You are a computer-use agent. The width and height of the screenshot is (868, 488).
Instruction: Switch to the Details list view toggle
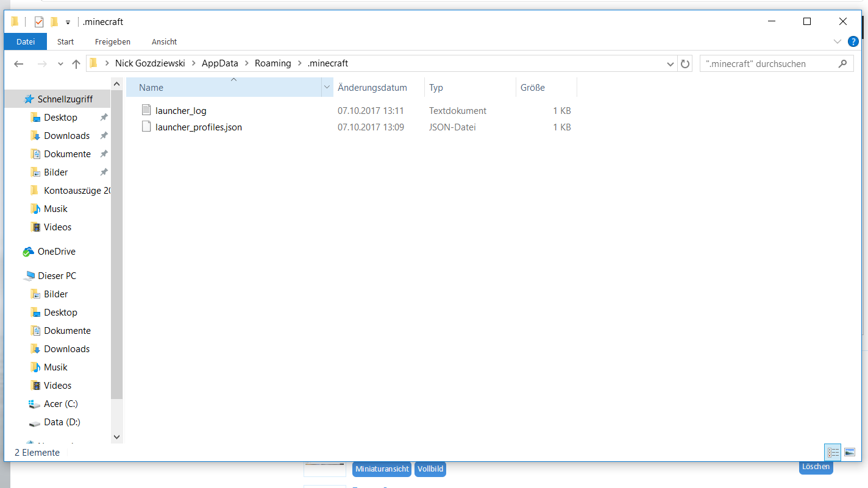coord(833,452)
